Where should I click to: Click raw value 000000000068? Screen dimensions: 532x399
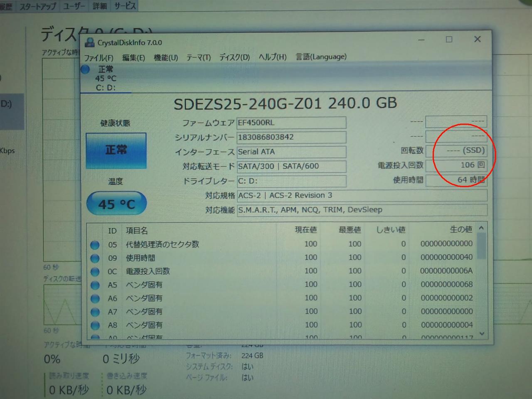[x=446, y=285]
